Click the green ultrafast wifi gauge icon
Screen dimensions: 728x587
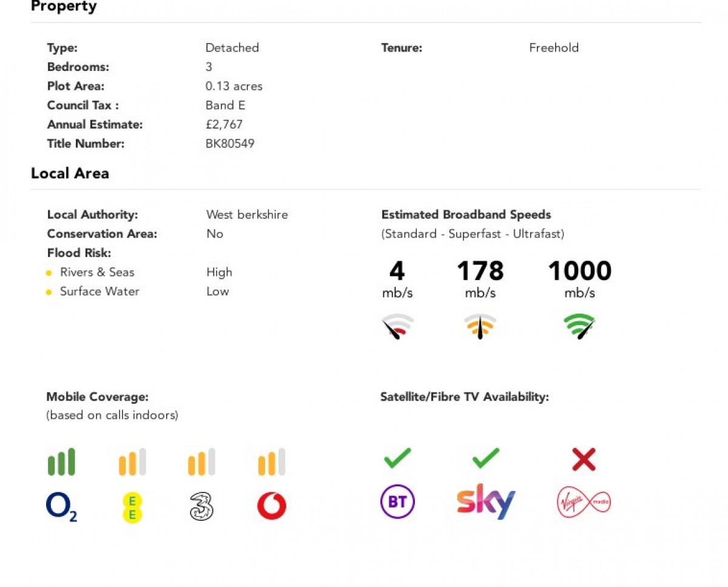pyautogui.click(x=579, y=326)
